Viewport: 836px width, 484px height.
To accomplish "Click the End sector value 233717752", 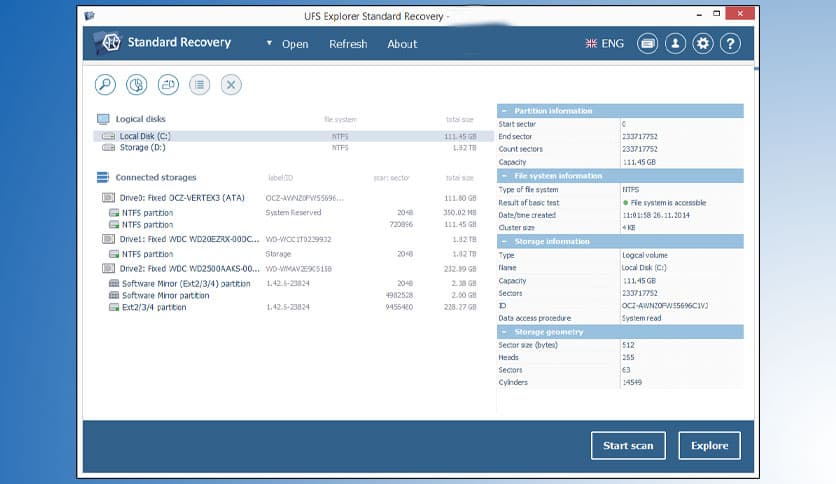I will [x=640, y=137].
